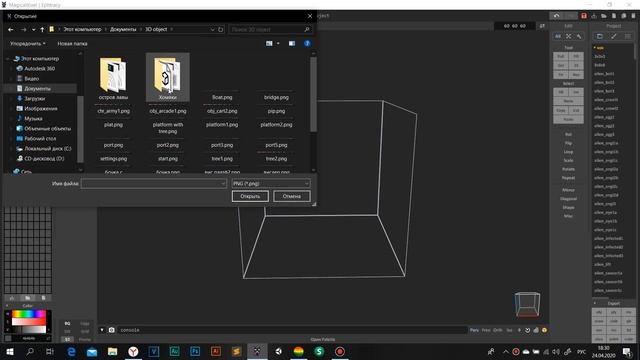The height and width of the screenshot is (360, 640).
Task: Click the Back arrow in open dialog
Action: tap(11, 29)
